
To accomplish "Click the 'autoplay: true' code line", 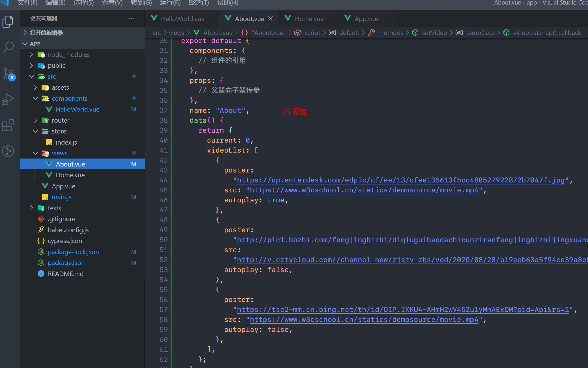I will [x=256, y=200].
